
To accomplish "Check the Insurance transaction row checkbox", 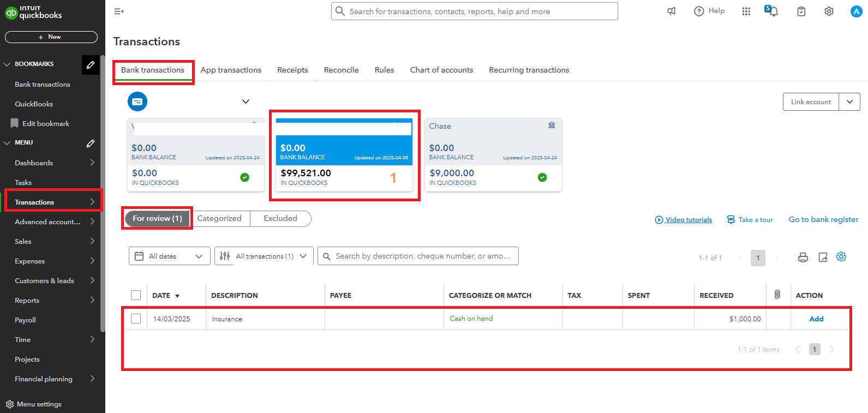I will tap(136, 319).
